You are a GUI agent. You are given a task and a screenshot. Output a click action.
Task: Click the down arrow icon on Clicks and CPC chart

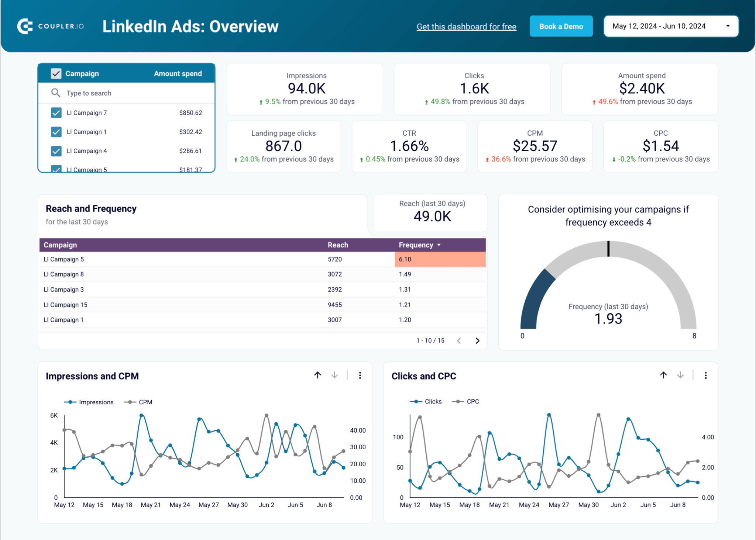point(680,375)
